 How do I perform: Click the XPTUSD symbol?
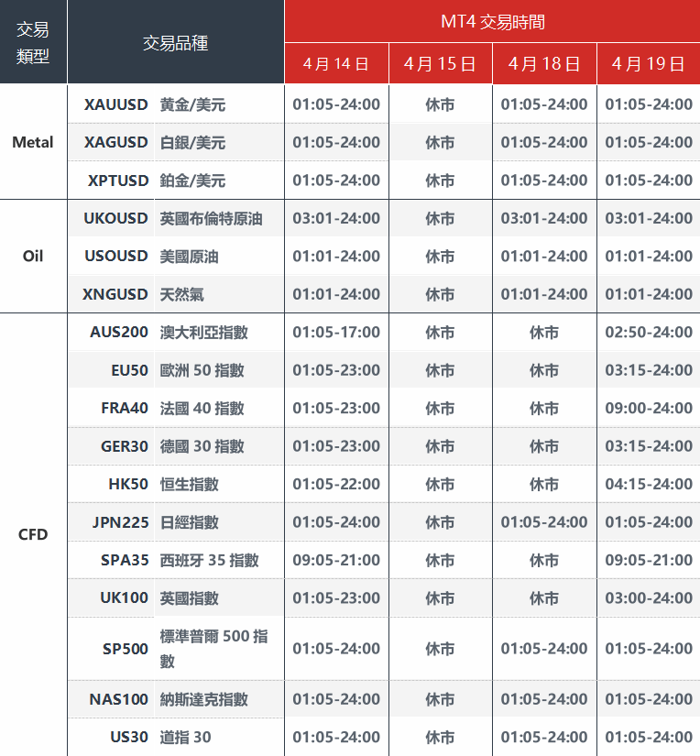pos(118,181)
